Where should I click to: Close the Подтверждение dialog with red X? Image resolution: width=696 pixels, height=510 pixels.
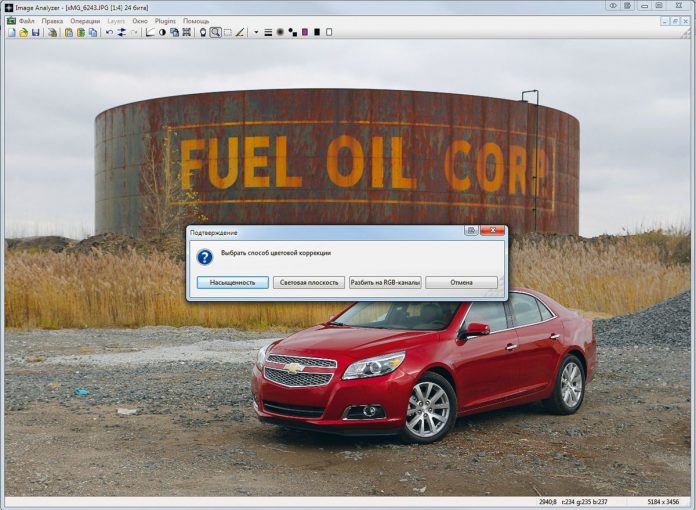491,231
